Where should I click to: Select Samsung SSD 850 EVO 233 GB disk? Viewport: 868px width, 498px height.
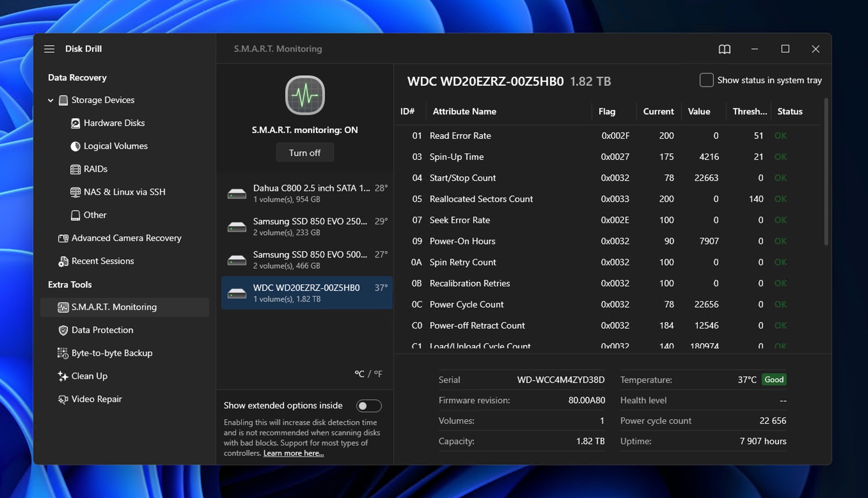(307, 227)
